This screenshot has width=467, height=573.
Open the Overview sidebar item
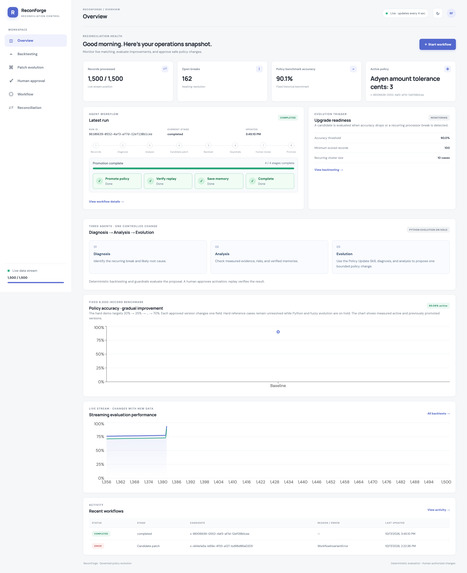[36, 41]
